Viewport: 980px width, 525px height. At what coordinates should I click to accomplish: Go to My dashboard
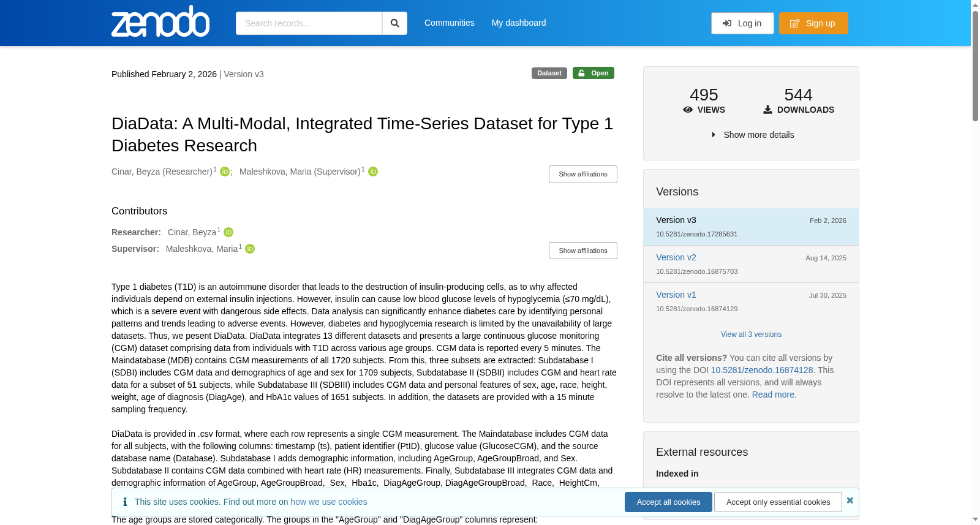(x=518, y=23)
